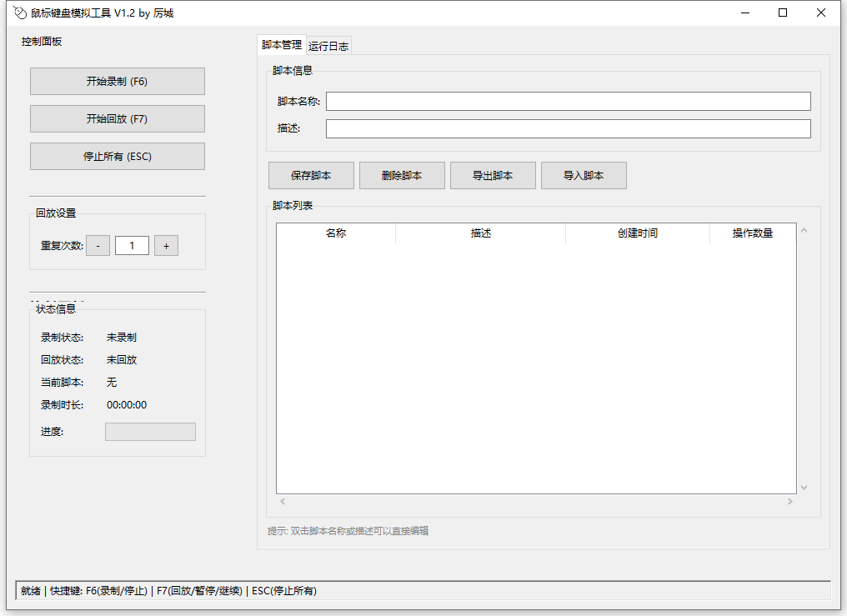The width and height of the screenshot is (847, 616).
Task: Export a script via 导出脚本
Action: coord(493,175)
